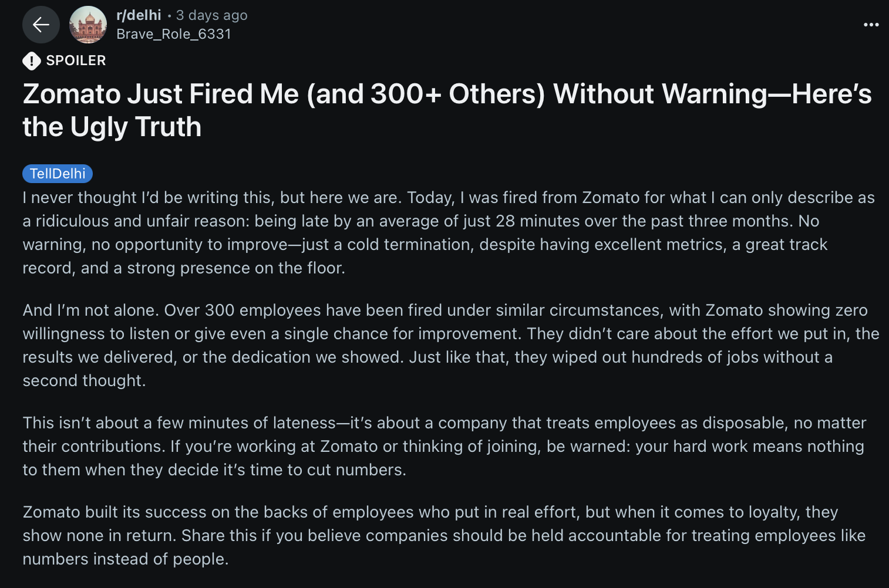Click 'numbers instead of people.' closing line

(x=126, y=559)
